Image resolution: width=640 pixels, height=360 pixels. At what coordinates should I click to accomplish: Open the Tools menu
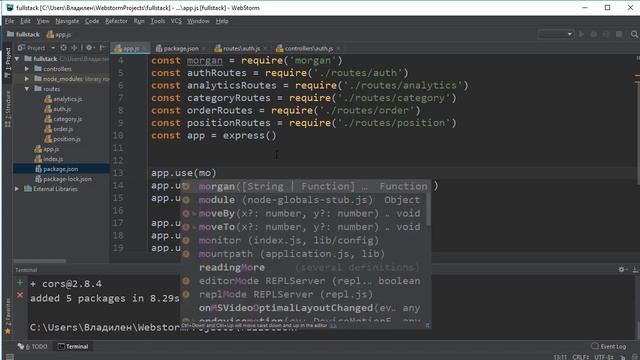pyautogui.click(x=158, y=21)
